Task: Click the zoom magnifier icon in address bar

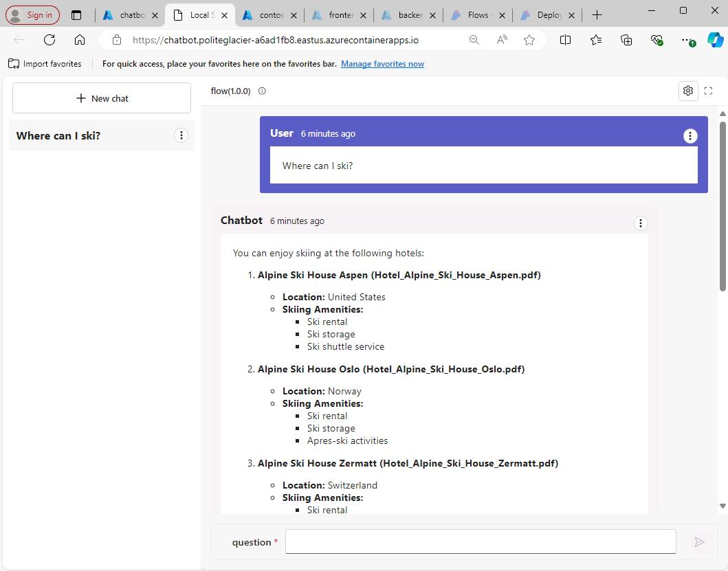Action: tap(474, 40)
